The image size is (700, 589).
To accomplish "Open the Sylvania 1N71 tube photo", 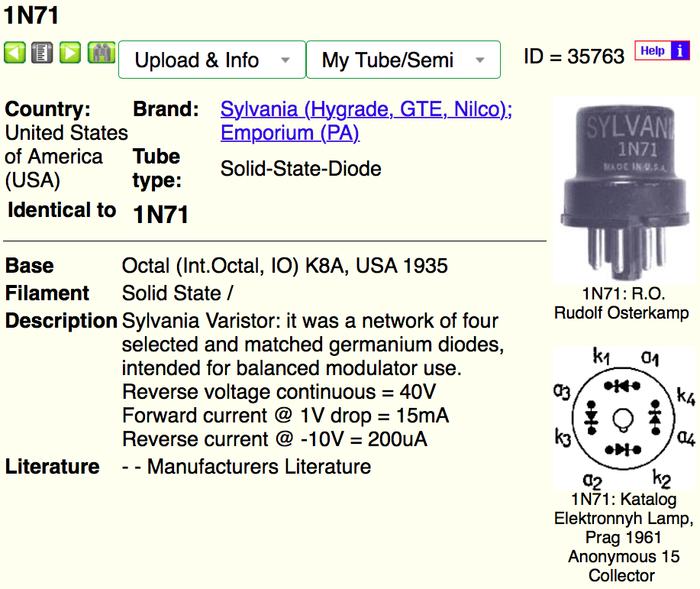I will [x=623, y=189].
